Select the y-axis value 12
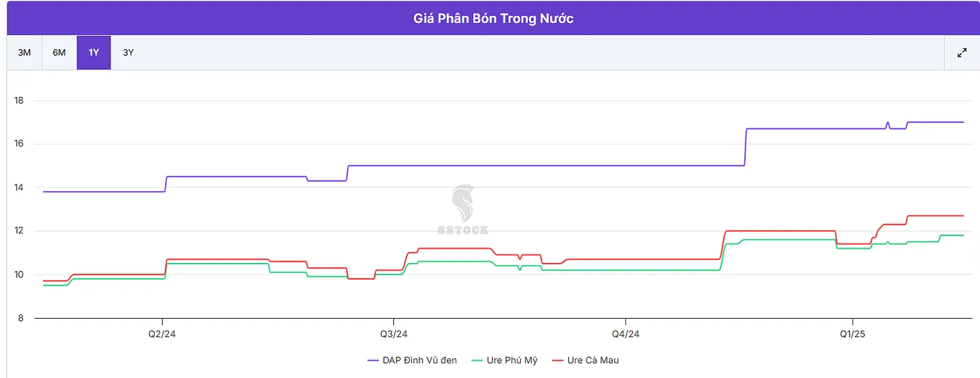The image size is (980, 378). click(x=19, y=231)
